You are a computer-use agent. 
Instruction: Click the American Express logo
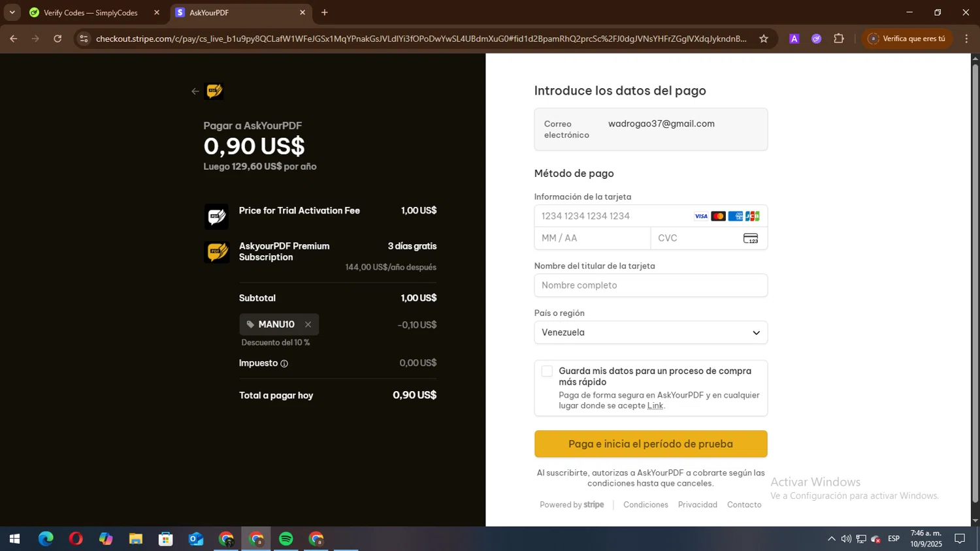click(x=736, y=216)
